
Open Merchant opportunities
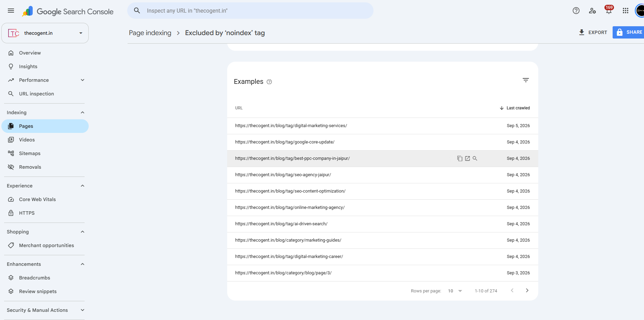(45, 245)
